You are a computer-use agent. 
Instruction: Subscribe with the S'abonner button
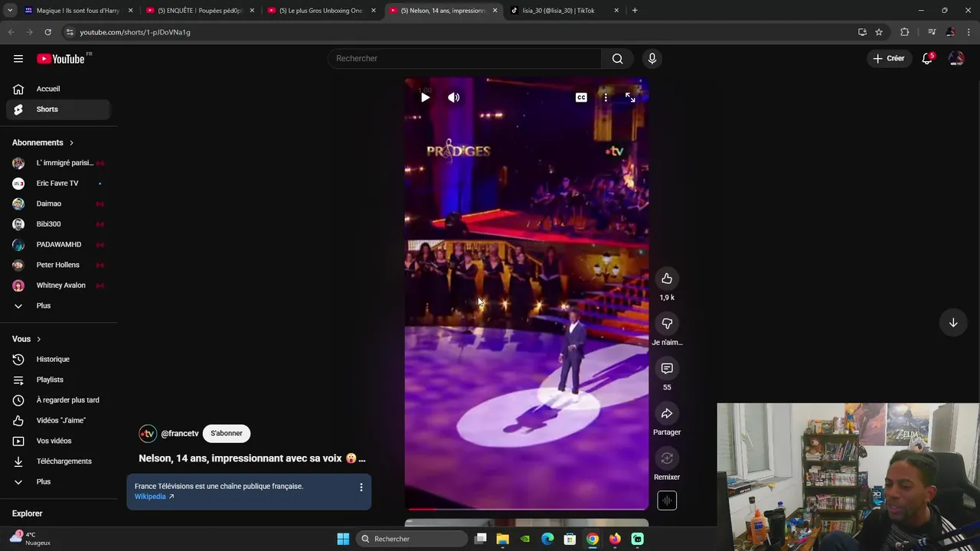pyautogui.click(x=227, y=433)
